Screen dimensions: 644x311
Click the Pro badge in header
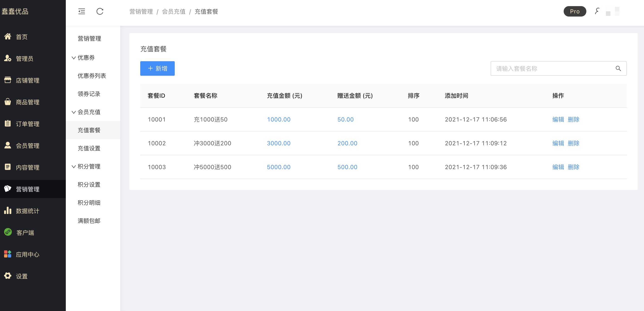click(x=575, y=12)
